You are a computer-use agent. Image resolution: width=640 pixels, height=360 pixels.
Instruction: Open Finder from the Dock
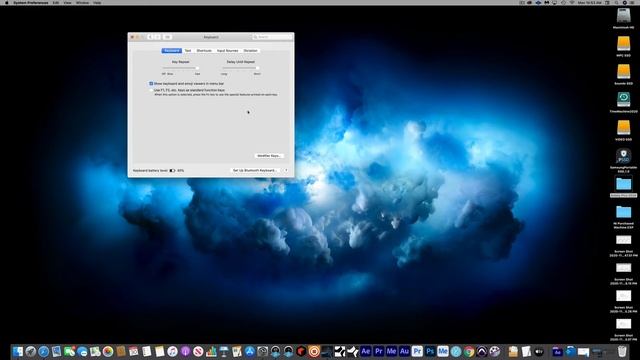coord(18,351)
